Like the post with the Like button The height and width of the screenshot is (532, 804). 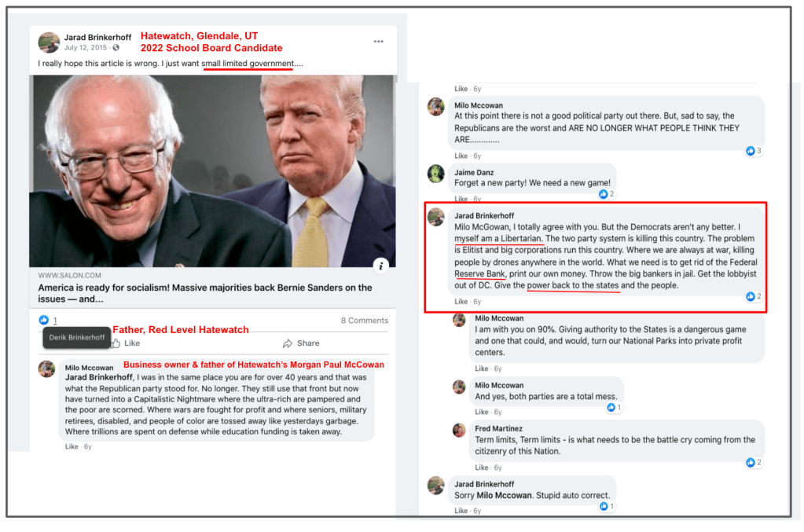(x=126, y=343)
